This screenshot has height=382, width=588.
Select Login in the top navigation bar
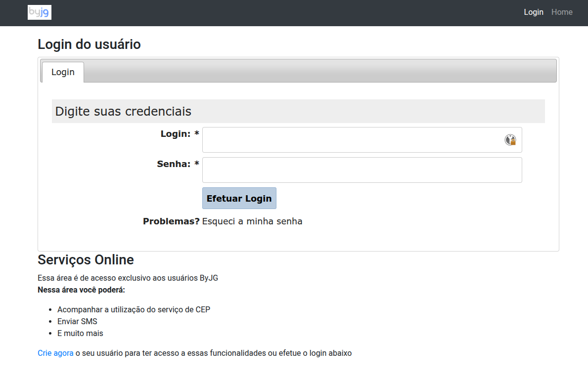point(534,12)
